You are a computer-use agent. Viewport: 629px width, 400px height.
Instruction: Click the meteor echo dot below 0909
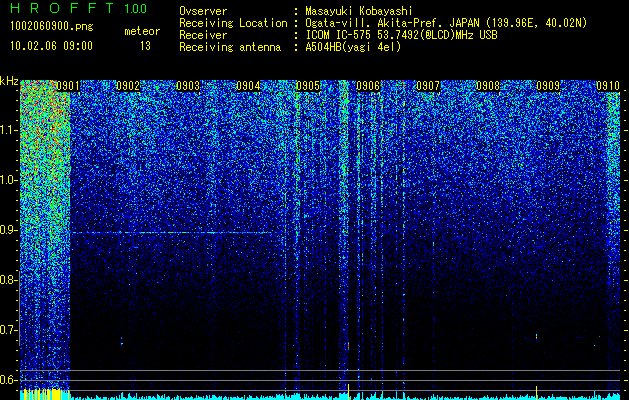[x=536, y=337]
